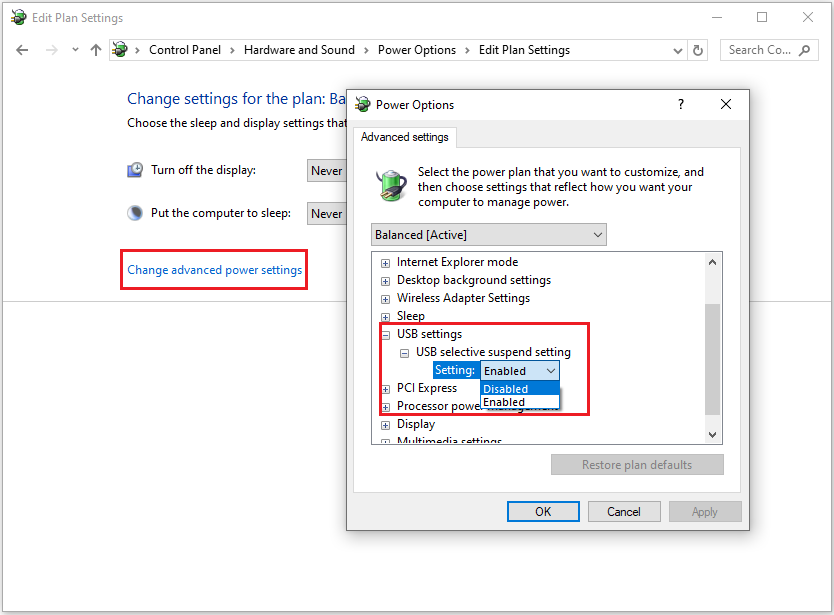The image size is (834, 615).
Task: Click the Power Options dialog help button
Action: (x=681, y=104)
